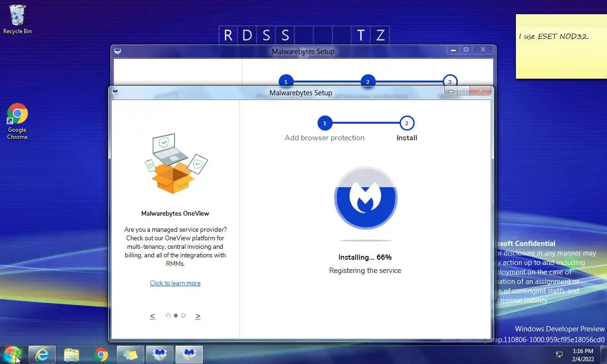Go to next promo slide arrow
607x364 pixels.
click(x=198, y=316)
